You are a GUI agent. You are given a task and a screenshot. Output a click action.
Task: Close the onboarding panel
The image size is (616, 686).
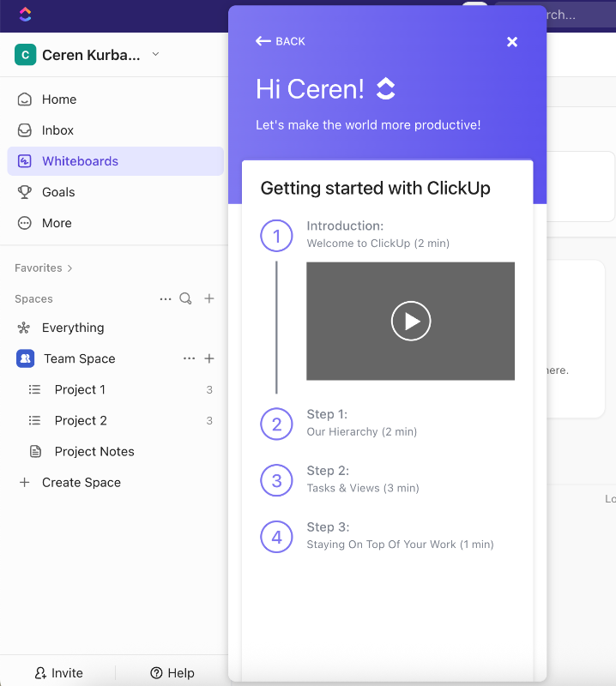pyautogui.click(x=512, y=41)
